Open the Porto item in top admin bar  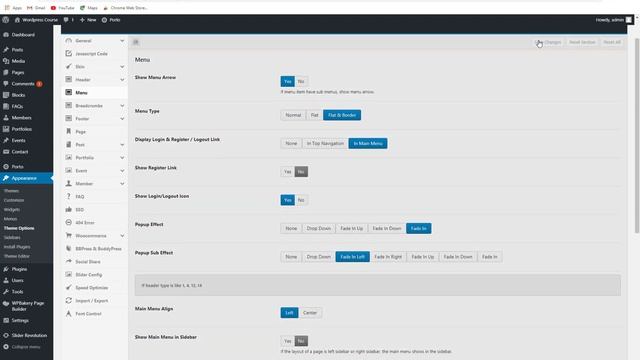pos(111,20)
